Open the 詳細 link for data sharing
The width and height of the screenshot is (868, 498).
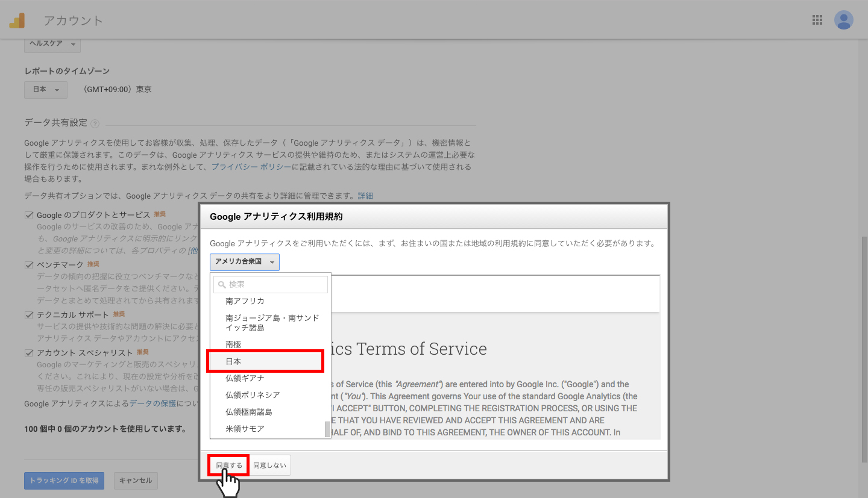tap(365, 196)
